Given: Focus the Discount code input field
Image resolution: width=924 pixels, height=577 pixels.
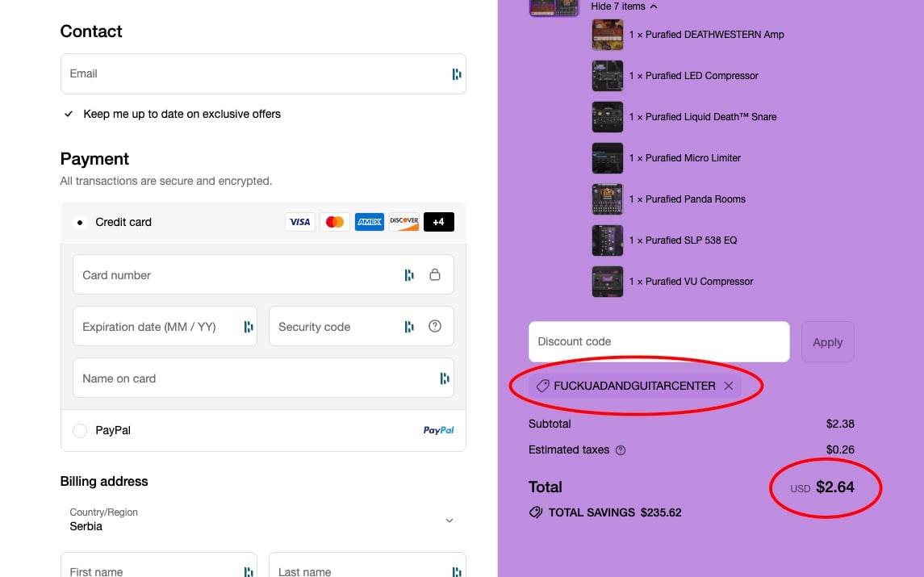Looking at the screenshot, I should pyautogui.click(x=659, y=342).
